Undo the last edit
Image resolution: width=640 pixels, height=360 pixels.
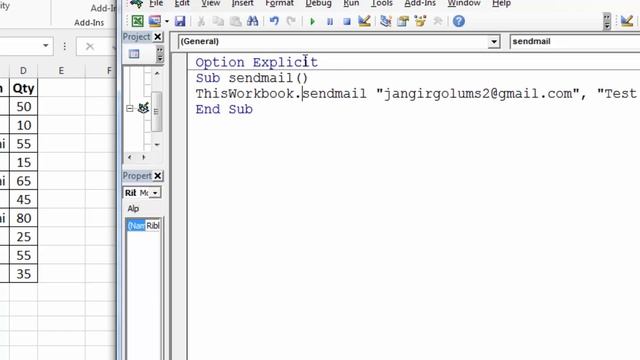point(274,21)
